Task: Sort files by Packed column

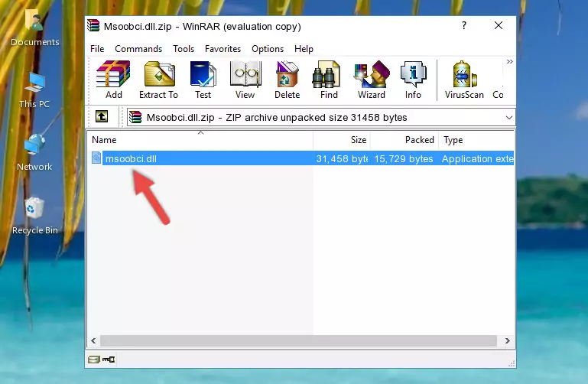Action: click(404, 140)
